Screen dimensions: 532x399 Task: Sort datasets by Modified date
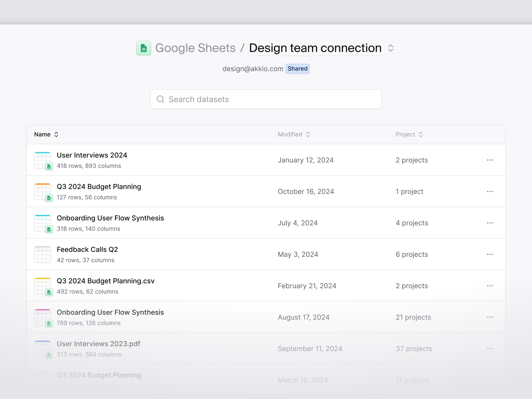(293, 134)
